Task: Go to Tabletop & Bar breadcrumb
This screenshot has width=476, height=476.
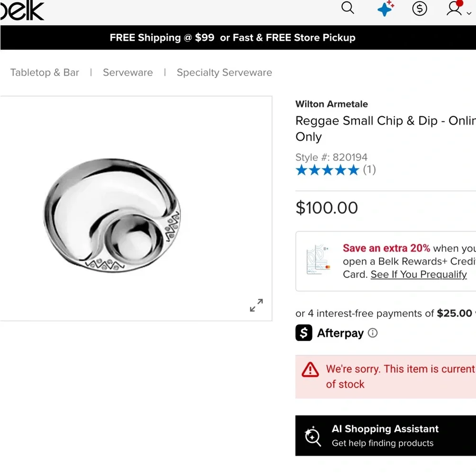Action: (45, 72)
